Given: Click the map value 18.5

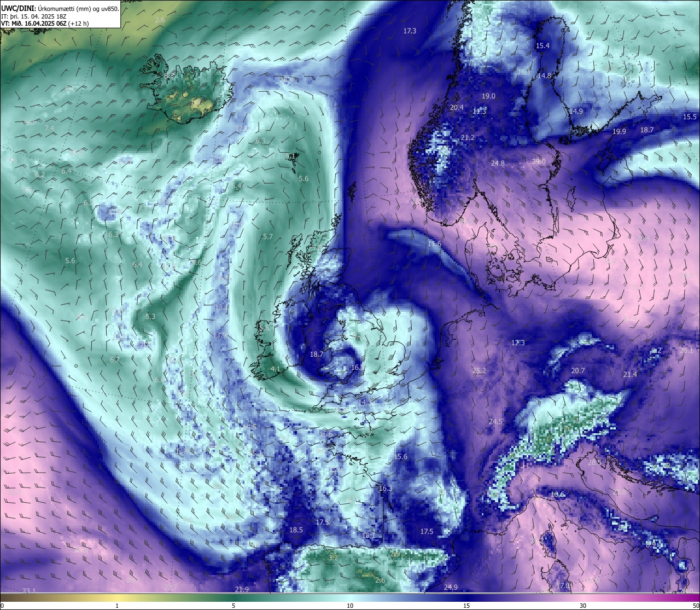Looking at the screenshot, I should click(296, 530).
